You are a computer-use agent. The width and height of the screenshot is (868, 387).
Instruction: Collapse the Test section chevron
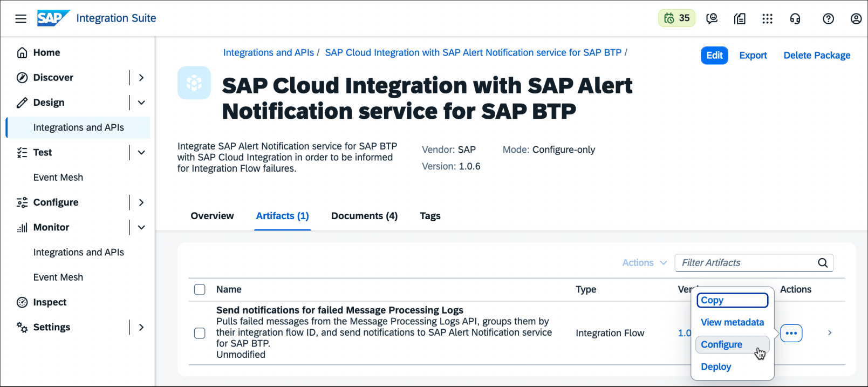(141, 152)
